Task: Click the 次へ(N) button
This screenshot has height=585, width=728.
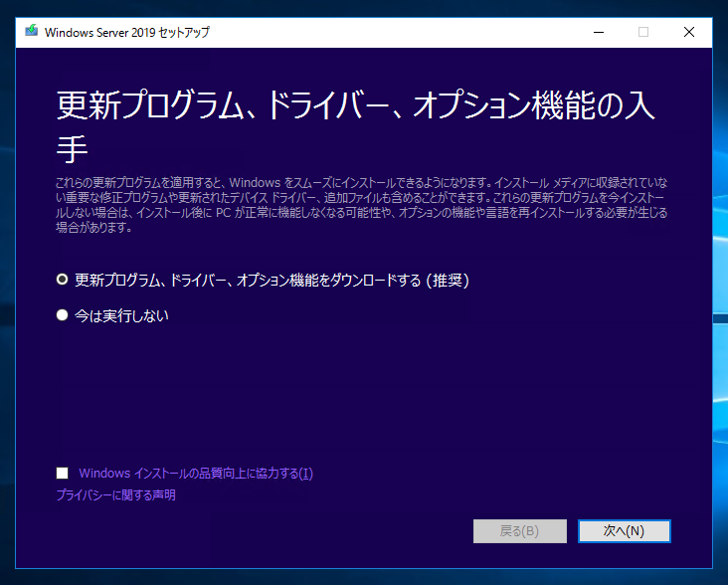Action: pos(624,531)
